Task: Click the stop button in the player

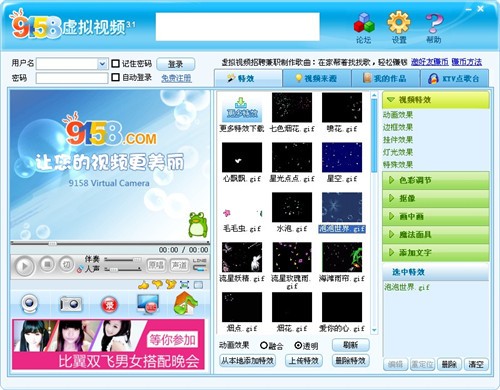Action: pyautogui.click(x=47, y=265)
